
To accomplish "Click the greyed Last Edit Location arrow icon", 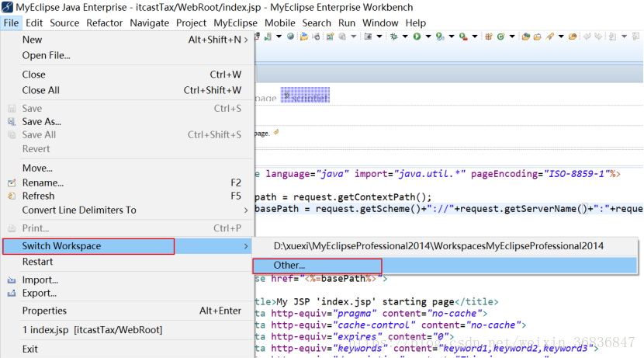I will (587, 36).
